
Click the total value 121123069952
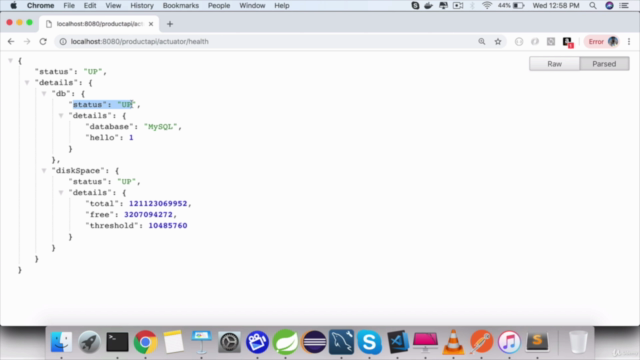tap(158, 204)
